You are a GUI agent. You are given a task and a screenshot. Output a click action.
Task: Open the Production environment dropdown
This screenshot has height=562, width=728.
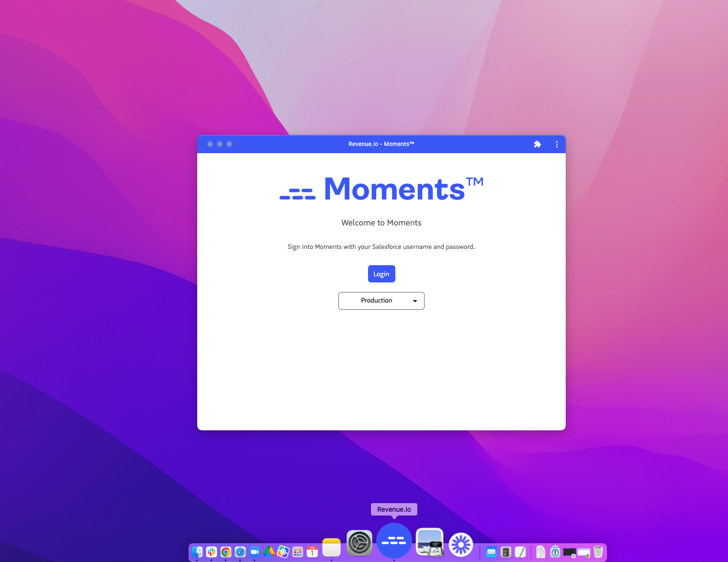[381, 301]
